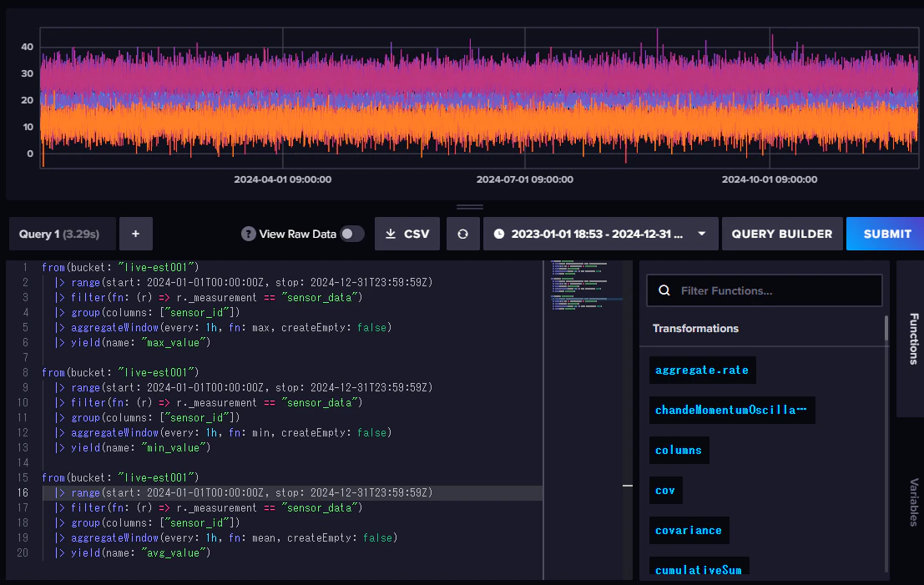Insert the chandeMomentumOscillator function
This screenshot has width=924, height=585.
(732, 410)
